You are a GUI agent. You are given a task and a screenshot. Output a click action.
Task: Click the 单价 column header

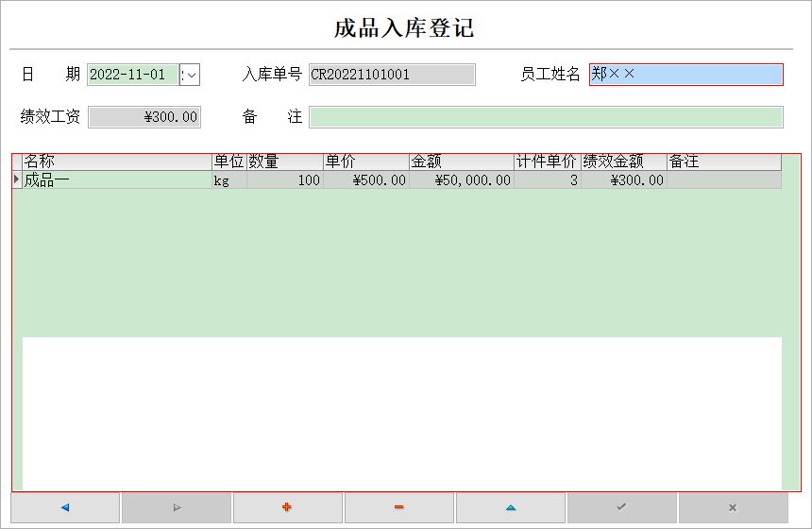coord(366,162)
